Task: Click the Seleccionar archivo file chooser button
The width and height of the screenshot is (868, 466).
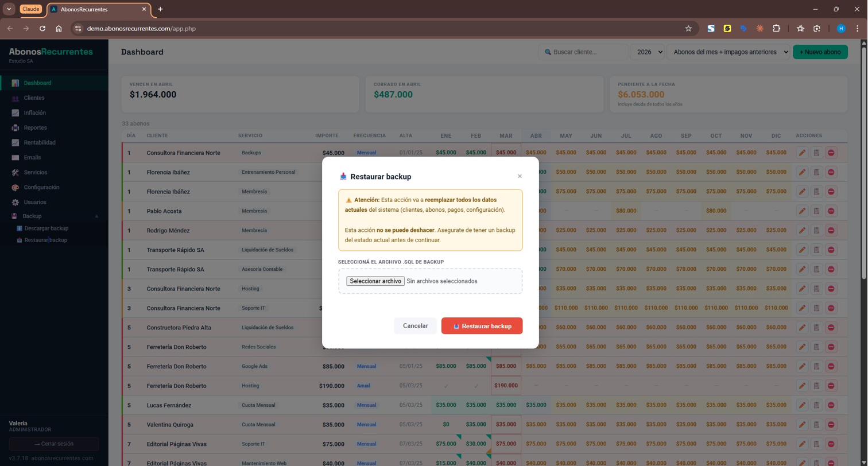Action: click(375, 281)
